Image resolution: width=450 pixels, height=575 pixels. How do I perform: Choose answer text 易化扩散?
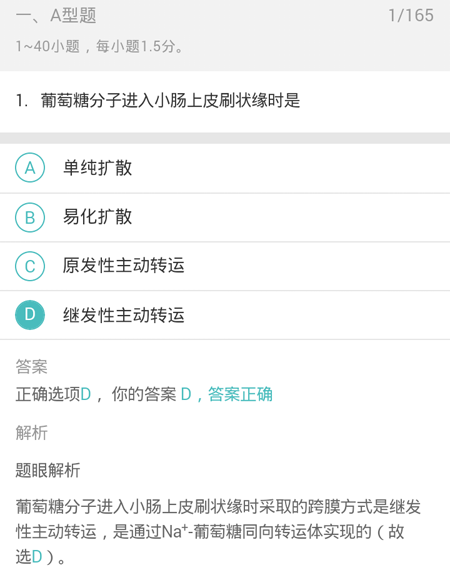(x=98, y=217)
